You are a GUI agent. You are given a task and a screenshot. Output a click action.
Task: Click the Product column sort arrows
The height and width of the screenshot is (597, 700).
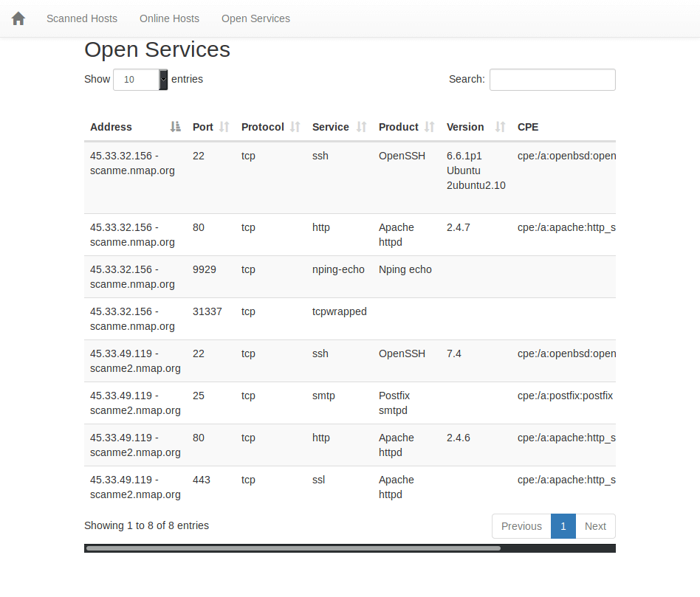click(x=430, y=127)
